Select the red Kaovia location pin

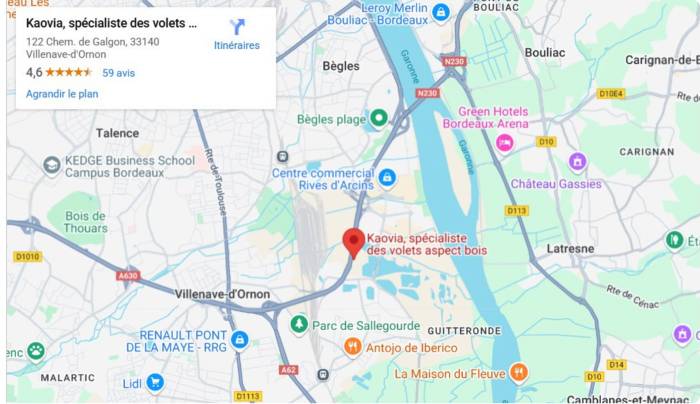tap(354, 243)
